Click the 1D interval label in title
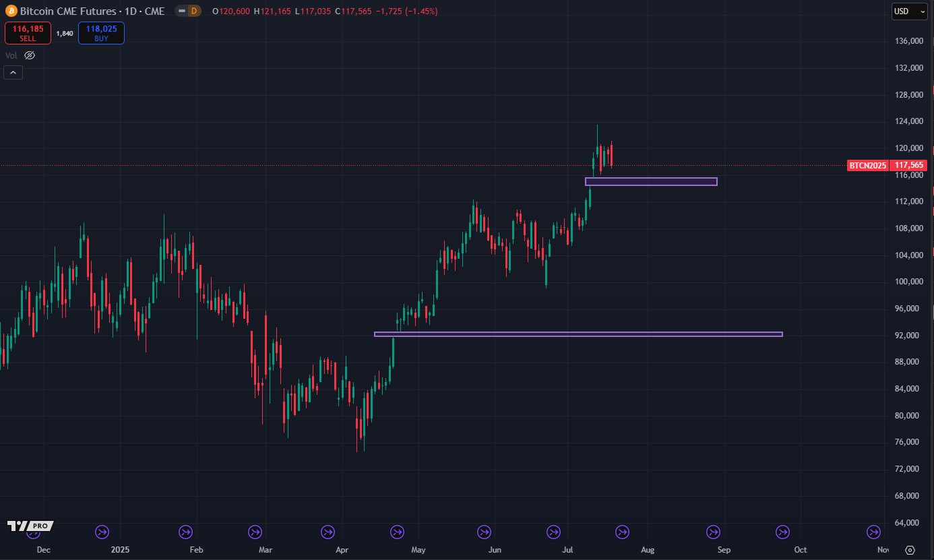934x560 pixels. click(x=127, y=11)
